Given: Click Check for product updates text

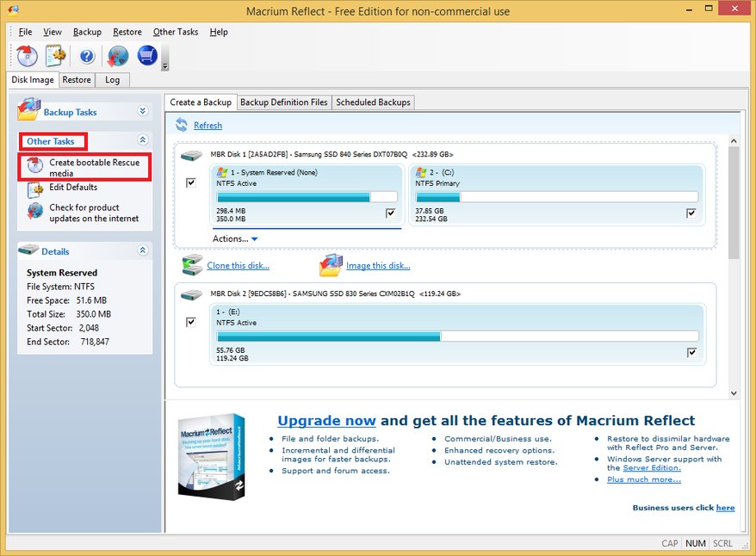Looking at the screenshot, I should coord(94,213).
